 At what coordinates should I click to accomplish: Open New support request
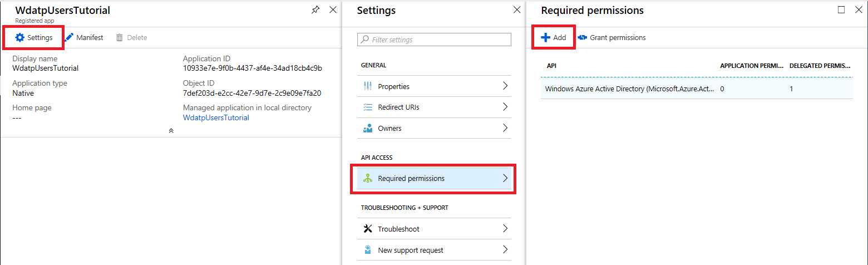pos(410,250)
